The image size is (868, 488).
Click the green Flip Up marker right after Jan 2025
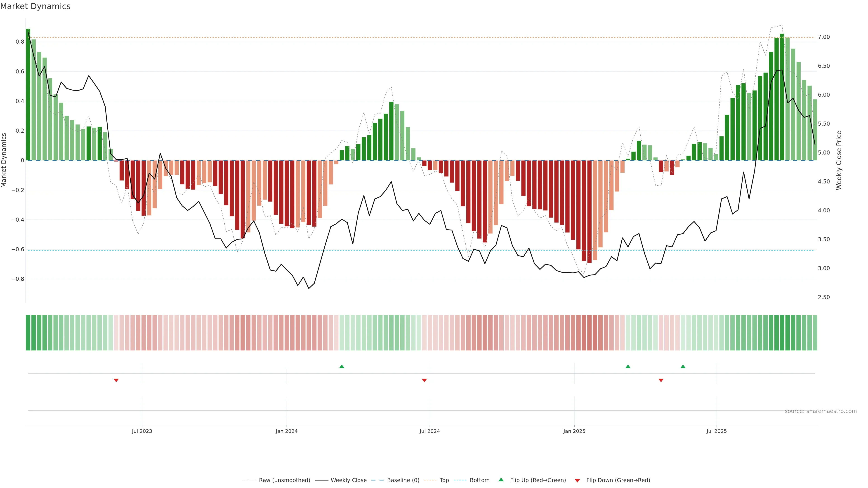(x=628, y=366)
